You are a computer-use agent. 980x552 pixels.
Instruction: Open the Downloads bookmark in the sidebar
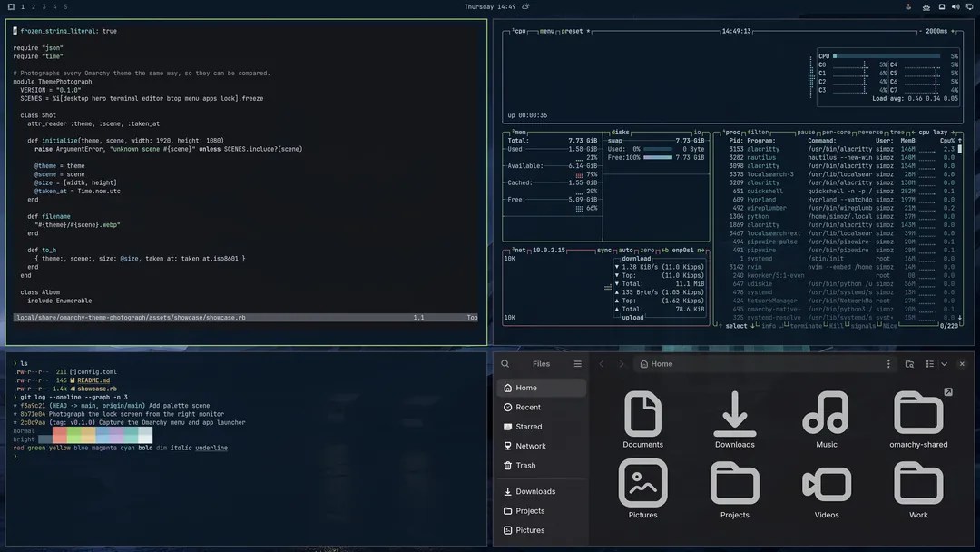541,491
